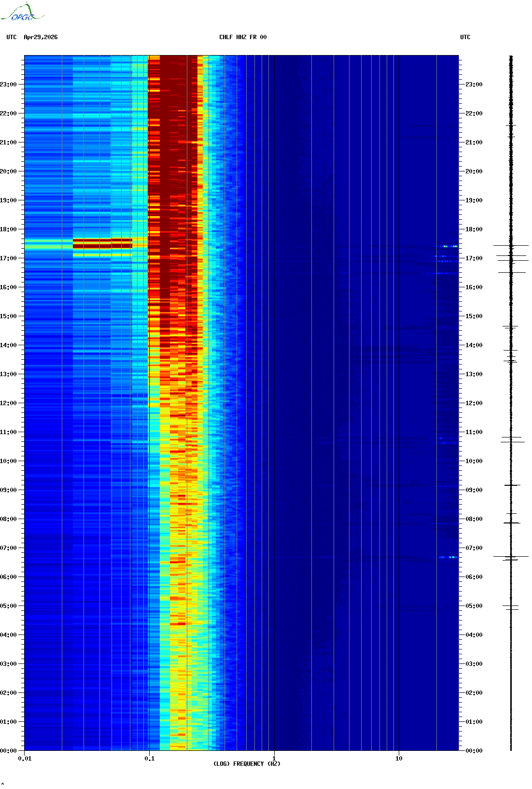Image resolution: width=532 pixels, height=789 pixels.
Task: Click the 20:00 label on right time axis
Action: tap(474, 171)
